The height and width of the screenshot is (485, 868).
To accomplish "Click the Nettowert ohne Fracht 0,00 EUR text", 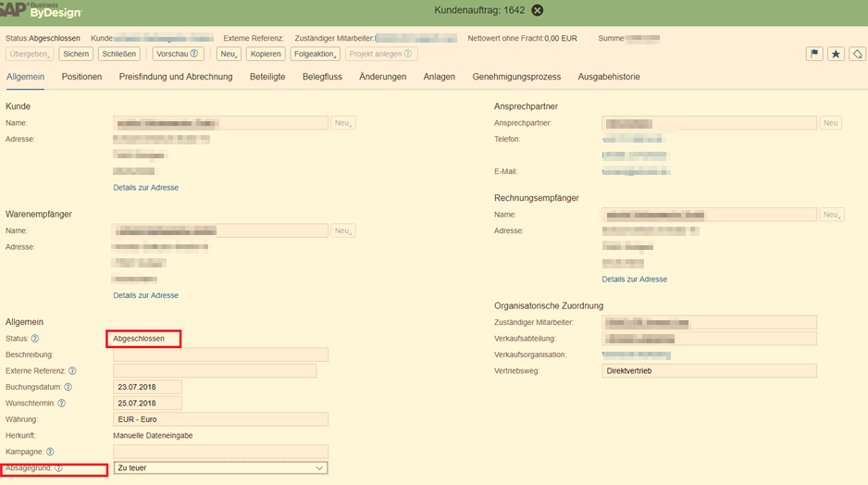I will click(522, 38).
